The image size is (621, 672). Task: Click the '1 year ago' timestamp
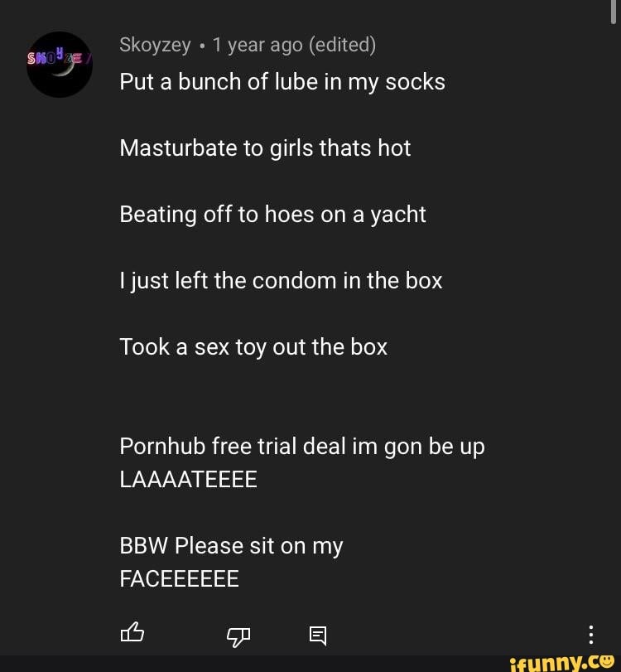tap(258, 45)
